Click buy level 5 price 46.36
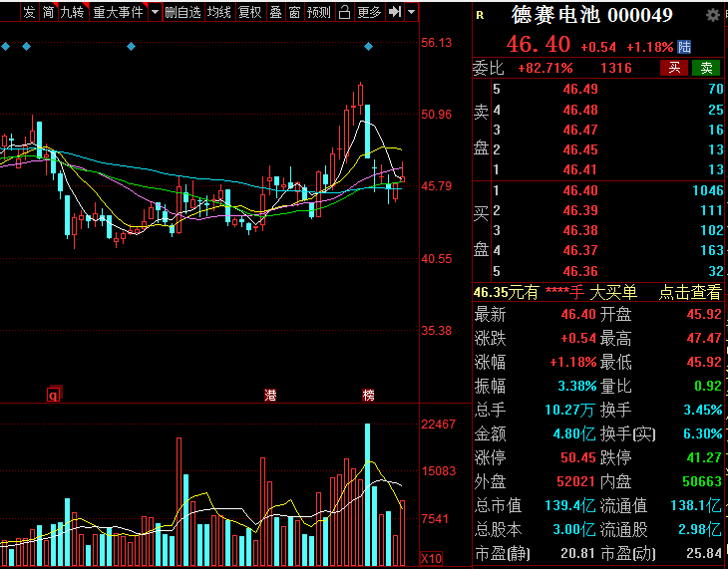728x569 pixels. click(580, 271)
